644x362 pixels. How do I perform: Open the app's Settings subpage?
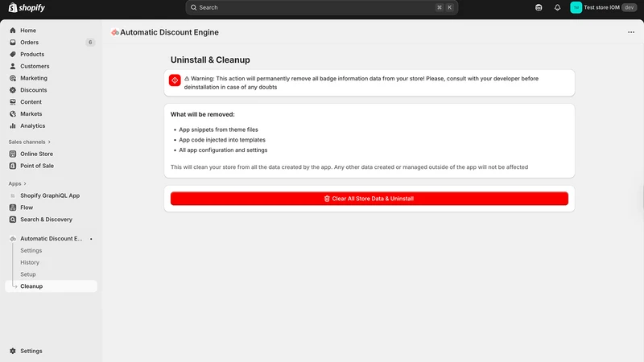coord(31,250)
